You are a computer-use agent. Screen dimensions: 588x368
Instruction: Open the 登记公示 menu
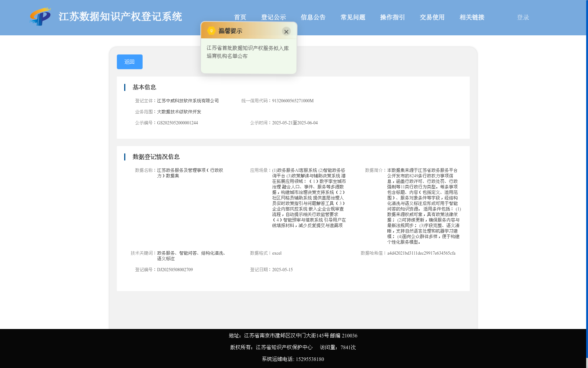tap(273, 17)
